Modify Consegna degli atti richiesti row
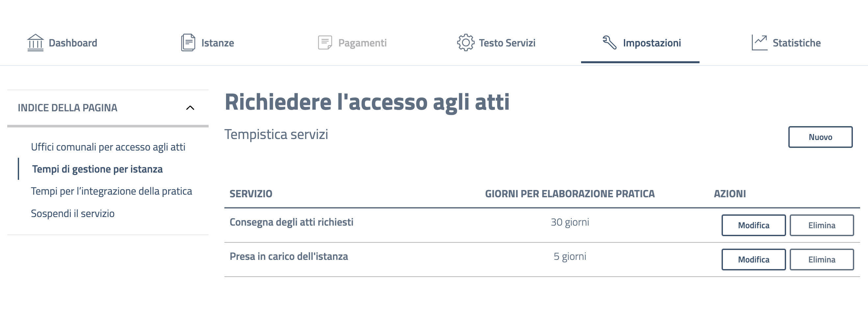Screen dimensions: 868x330 tap(753, 225)
